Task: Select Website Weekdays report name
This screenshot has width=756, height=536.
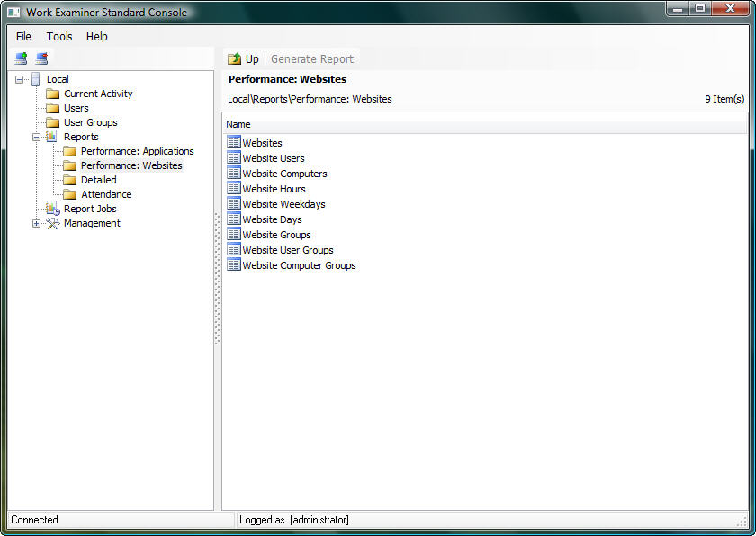Action: 284,204
